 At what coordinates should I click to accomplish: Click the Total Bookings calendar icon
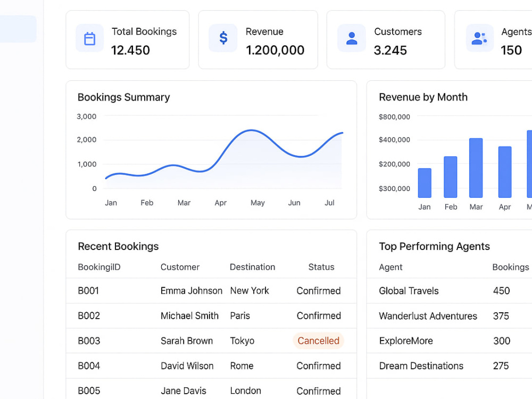[x=89, y=38]
